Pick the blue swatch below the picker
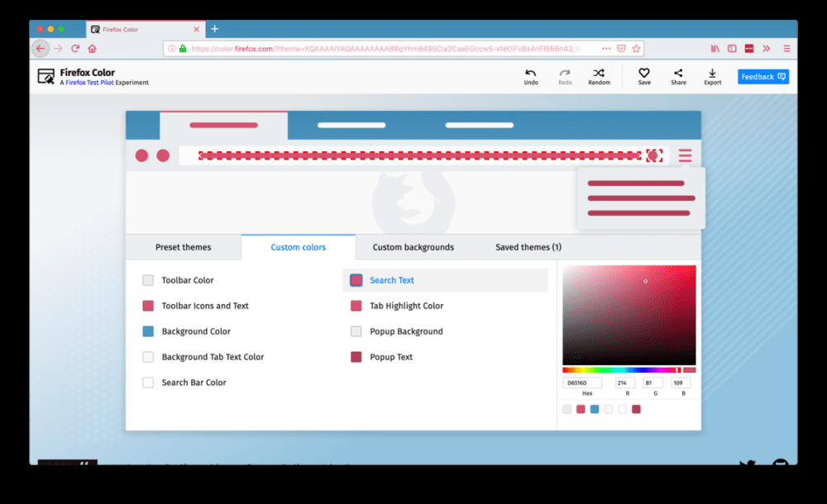Image resolution: width=827 pixels, height=504 pixels. coord(595,409)
